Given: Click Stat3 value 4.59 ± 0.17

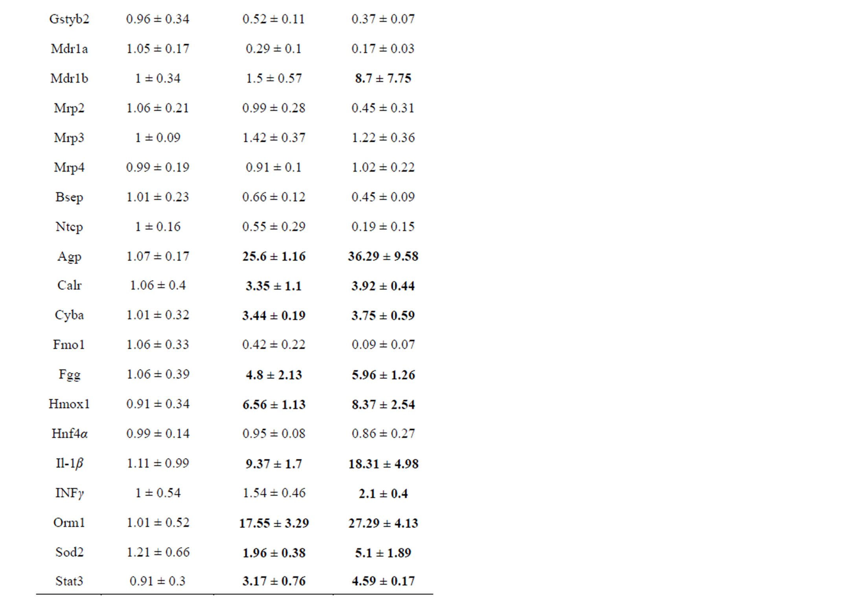Looking at the screenshot, I should pos(383,581).
